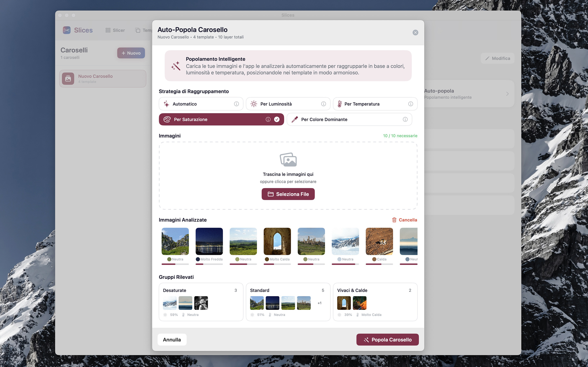Click the image stack icon in drop zone

coord(288,159)
